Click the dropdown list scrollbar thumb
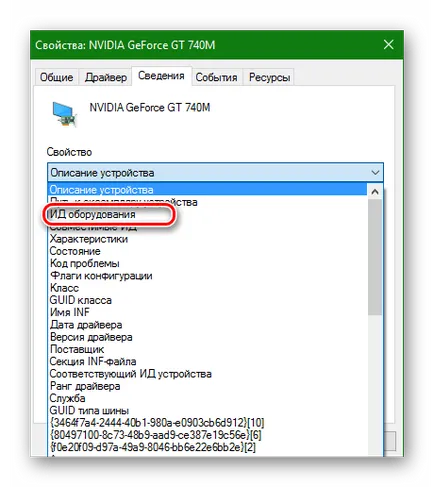Viewport: 434px width, 487px height. pyautogui.click(x=375, y=257)
